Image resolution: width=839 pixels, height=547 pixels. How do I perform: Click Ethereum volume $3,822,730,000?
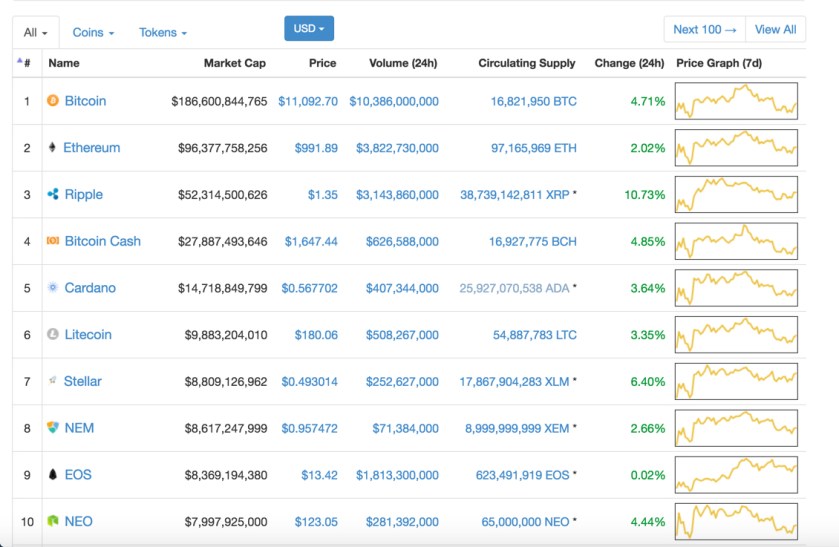(x=397, y=148)
